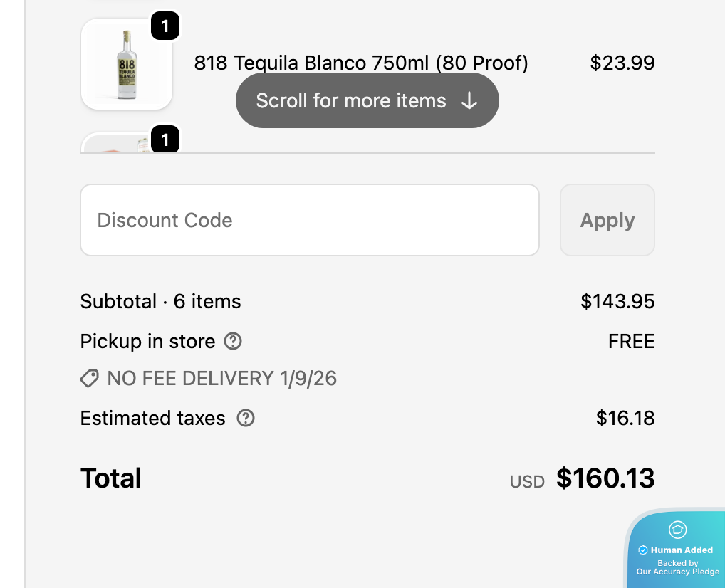Click the $23.99 tequila price
725x588 pixels.
[622, 63]
